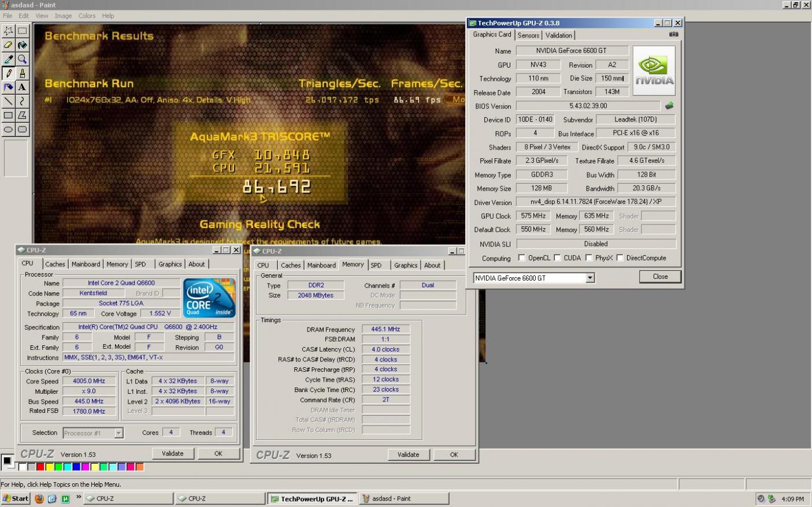Click the GPU-Z screenshot camera icon
Screen dimensions: 812x507
point(673,35)
